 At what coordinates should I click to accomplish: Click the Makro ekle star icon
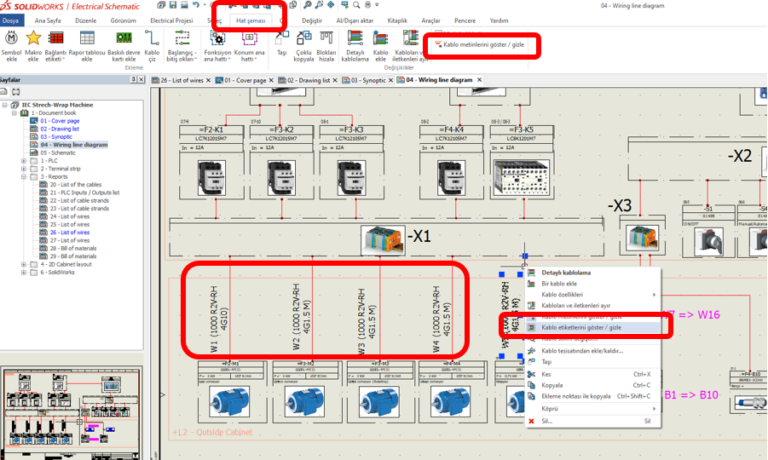[34, 44]
